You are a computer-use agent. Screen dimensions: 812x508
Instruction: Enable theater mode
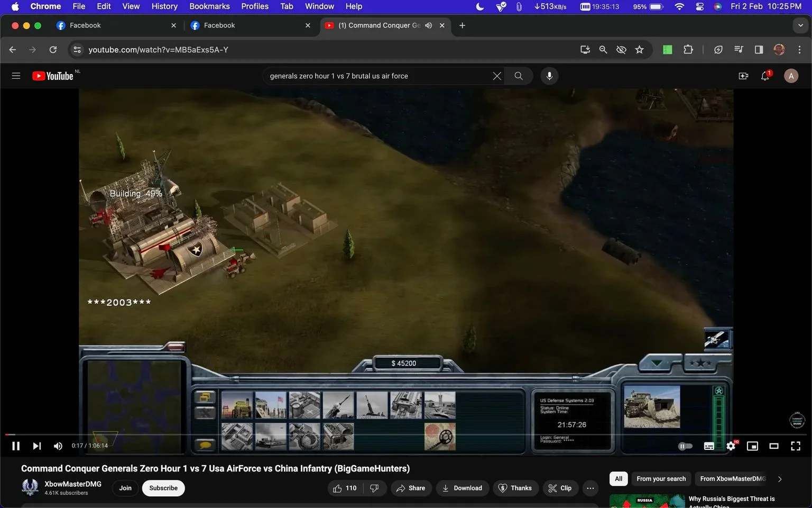pyautogui.click(x=774, y=446)
